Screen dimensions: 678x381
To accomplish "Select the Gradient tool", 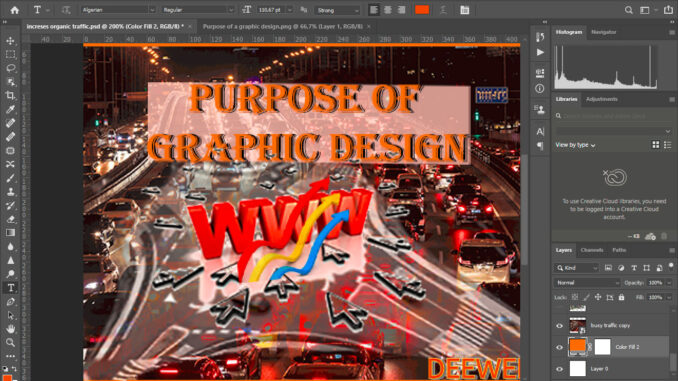I will pyautogui.click(x=10, y=233).
